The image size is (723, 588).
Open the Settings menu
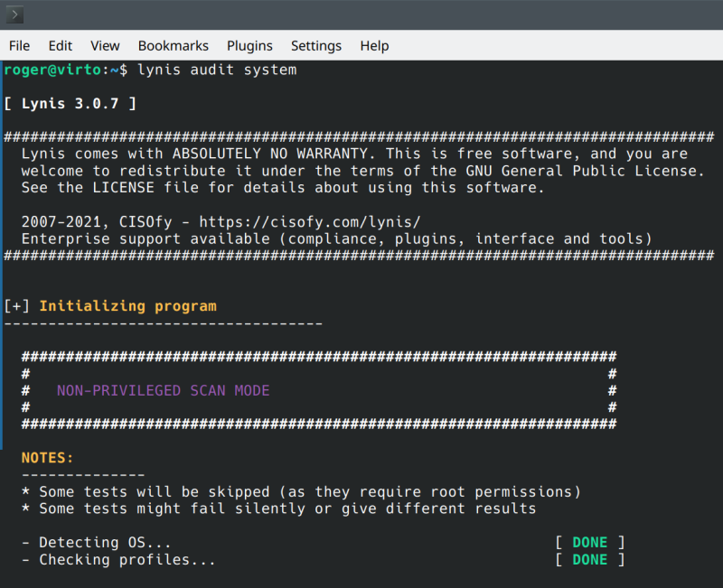tap(316, 46)
